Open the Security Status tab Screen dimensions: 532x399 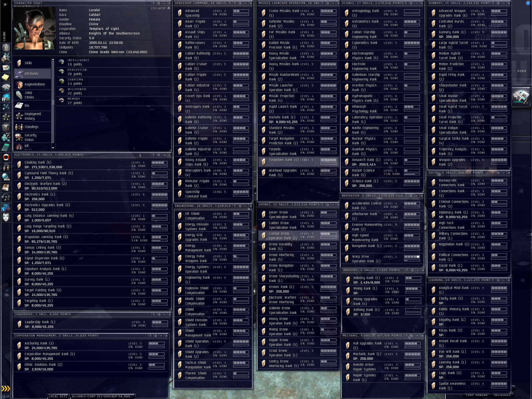(x=33, y=138)
